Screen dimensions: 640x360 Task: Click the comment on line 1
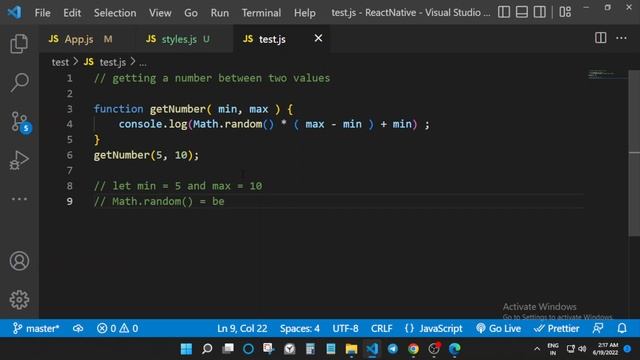click(x=212, y=78)
